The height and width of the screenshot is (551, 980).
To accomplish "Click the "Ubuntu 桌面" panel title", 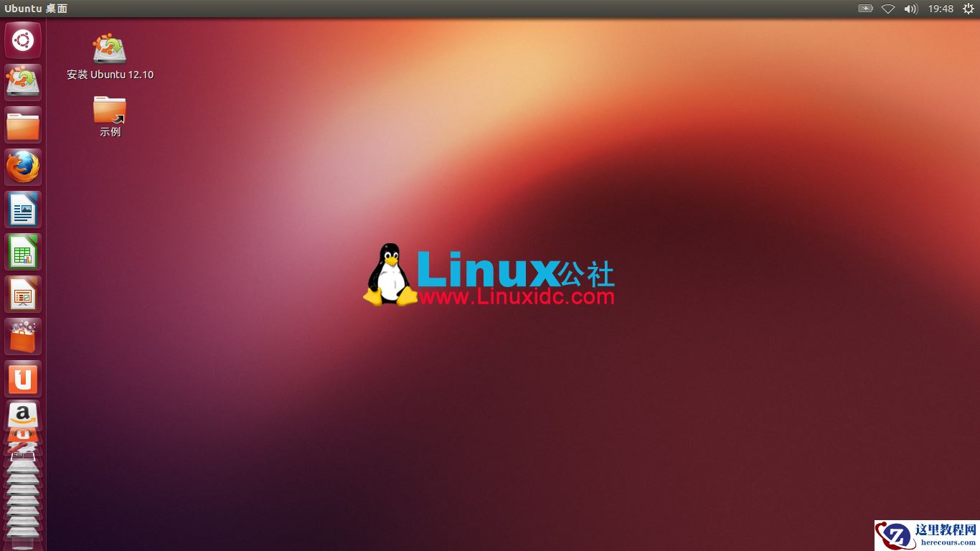I will tap(36, 9).
